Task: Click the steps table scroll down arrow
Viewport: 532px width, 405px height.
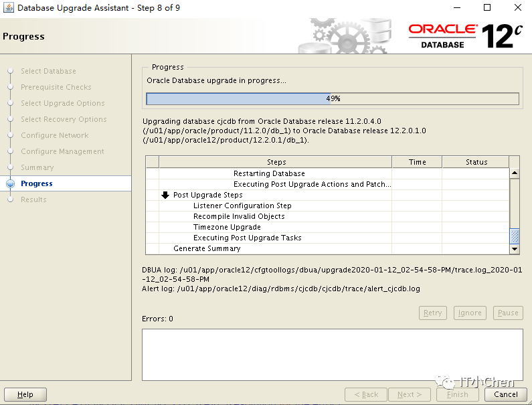Action: [x=515, y=249]
